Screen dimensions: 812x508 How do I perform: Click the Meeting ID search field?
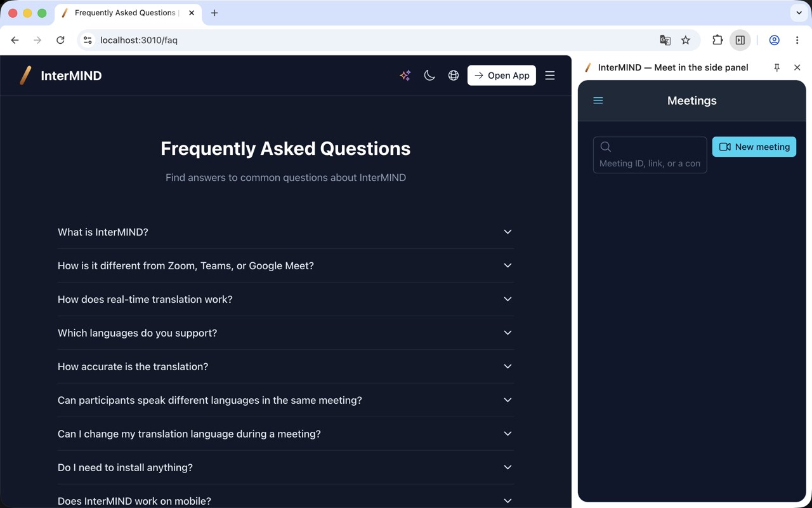650,155
